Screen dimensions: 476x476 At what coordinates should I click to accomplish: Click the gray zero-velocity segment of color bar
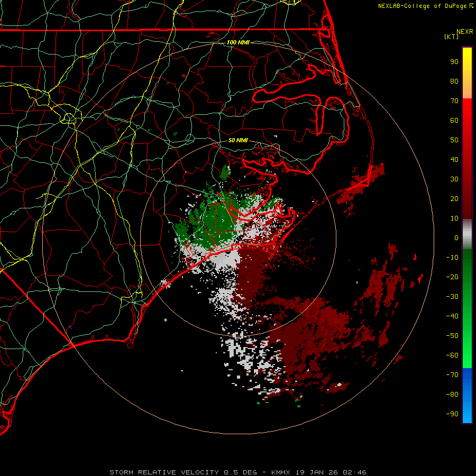tap(467, 234)
